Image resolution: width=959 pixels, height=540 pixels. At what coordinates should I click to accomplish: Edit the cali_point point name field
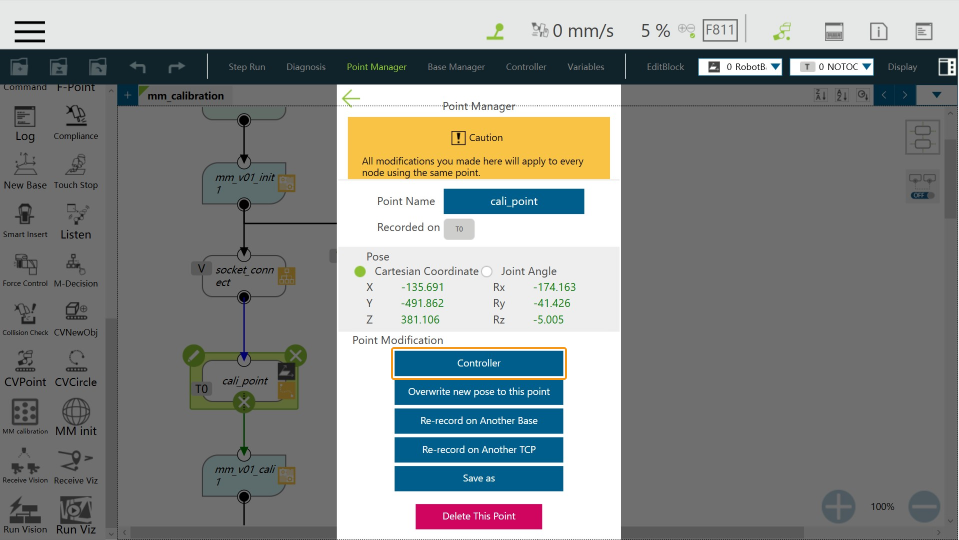click(x=514, y=201)
